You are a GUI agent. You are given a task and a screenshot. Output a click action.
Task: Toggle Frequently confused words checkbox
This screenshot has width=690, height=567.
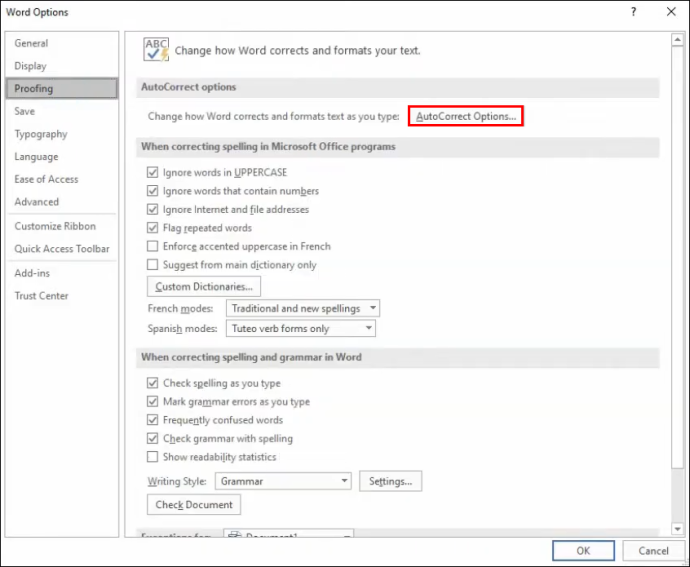tap(152, 420)
